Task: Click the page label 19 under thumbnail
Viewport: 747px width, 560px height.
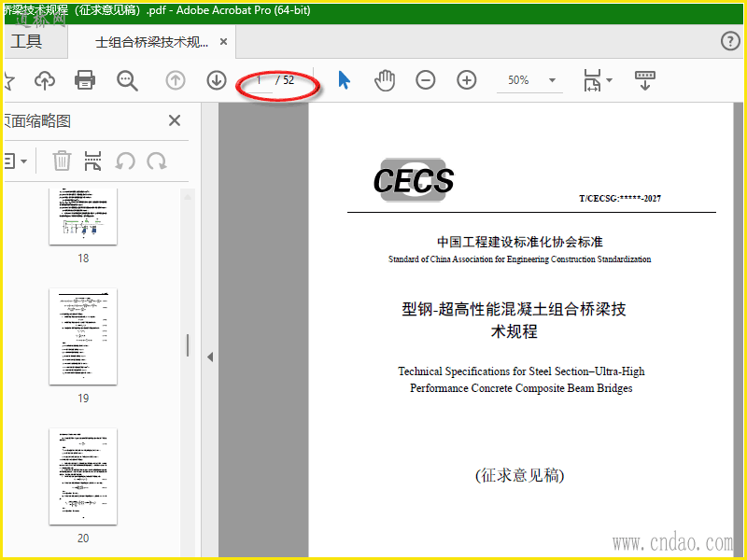Action: [x=83, y=399]
